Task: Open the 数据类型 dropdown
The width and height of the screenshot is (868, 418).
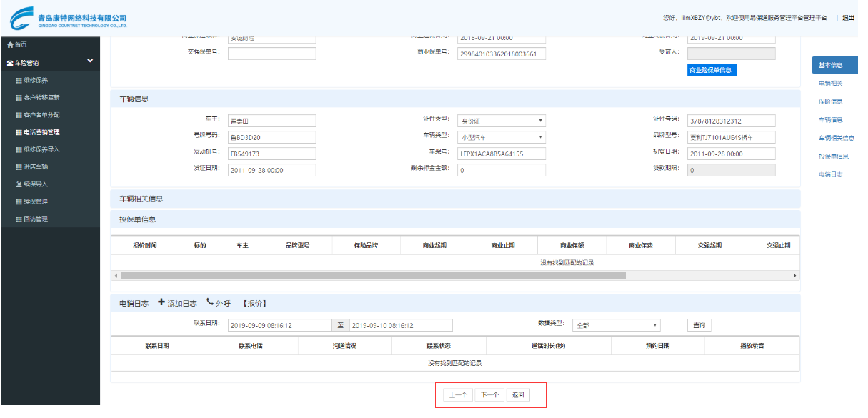Action: tap(617, 325)
